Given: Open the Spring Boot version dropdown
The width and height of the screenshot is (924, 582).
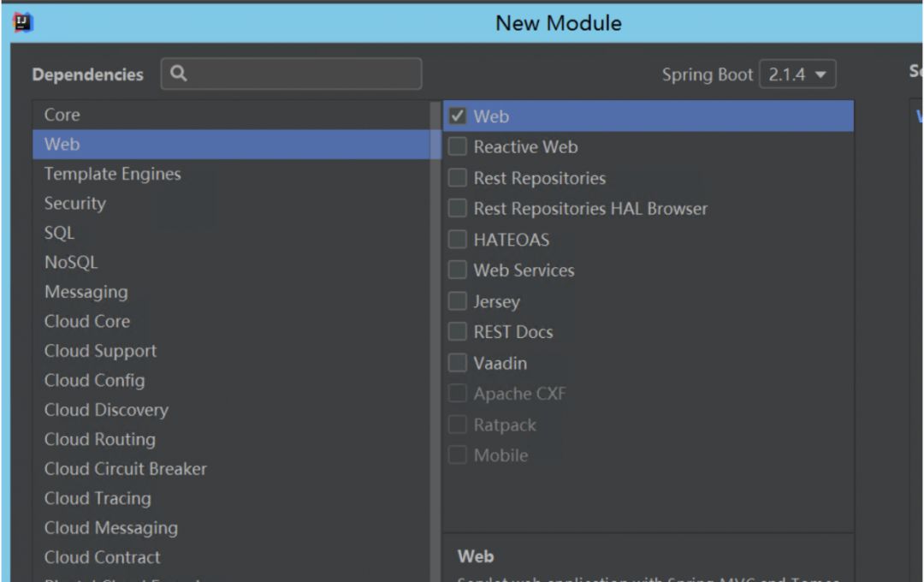Looking at the screenshot, I should click(797, 74).
